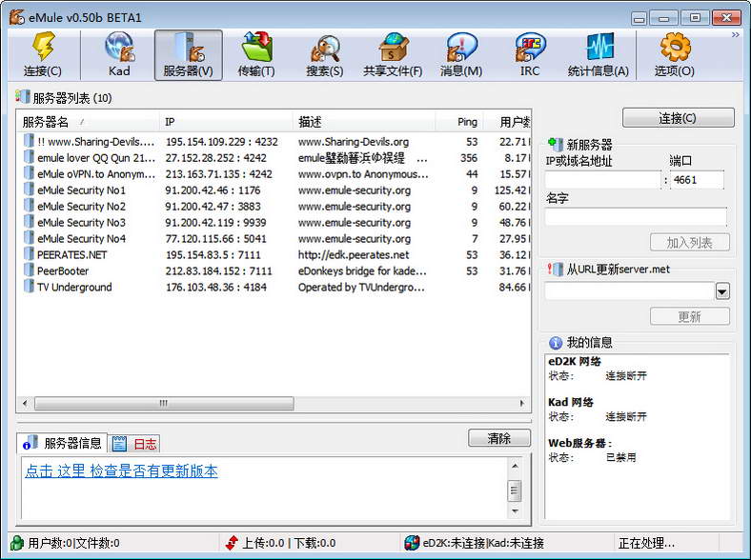Click the log pane scroll up arrow
Screen dimensions: 751x560
tap(515, 466)
